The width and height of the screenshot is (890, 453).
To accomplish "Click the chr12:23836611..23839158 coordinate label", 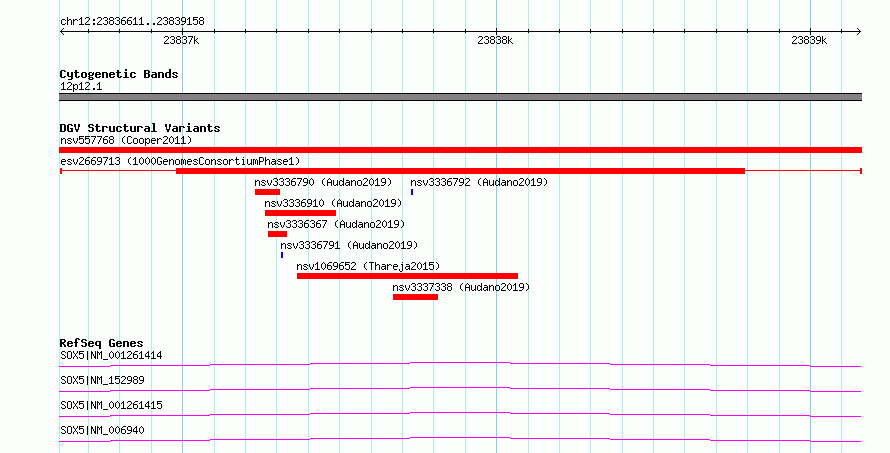I will [x=132, y=22].
